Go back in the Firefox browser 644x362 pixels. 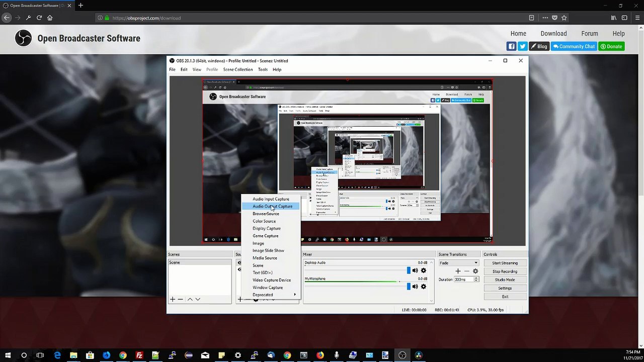click(7, 18)
